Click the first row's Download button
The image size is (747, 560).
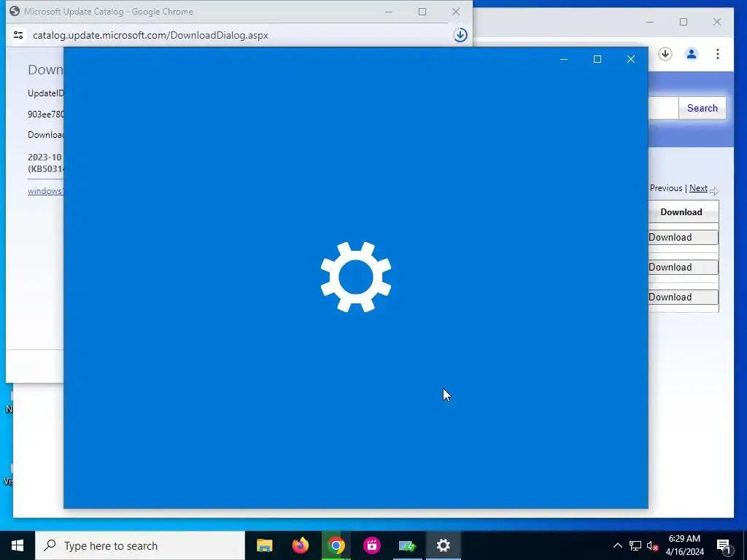[683, 237]
